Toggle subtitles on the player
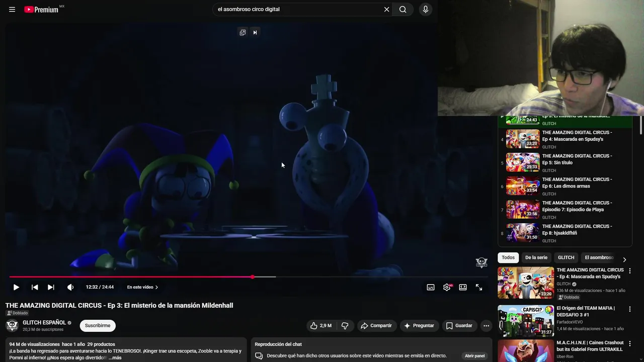The height and width of the screenshot is (362, 644). pos(431,287)
